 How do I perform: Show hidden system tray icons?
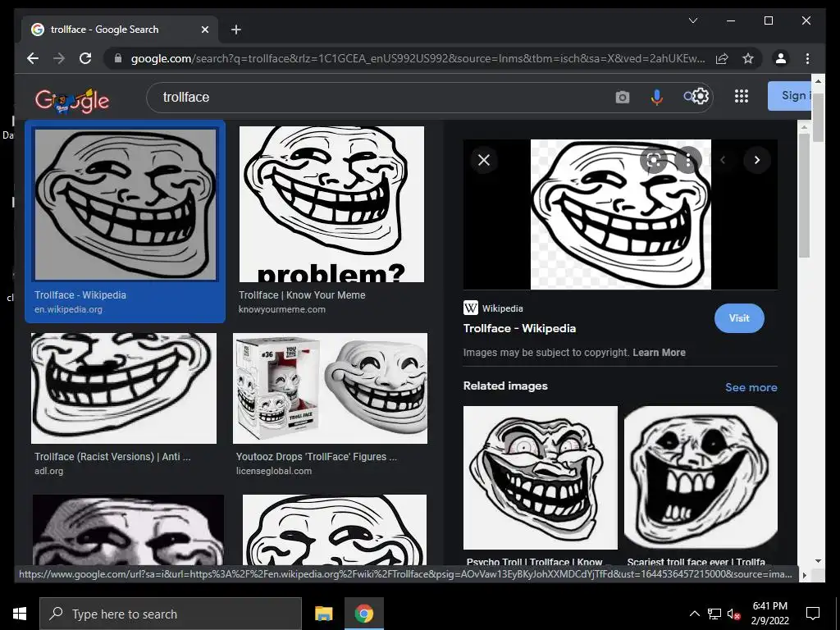click(694, 614)
